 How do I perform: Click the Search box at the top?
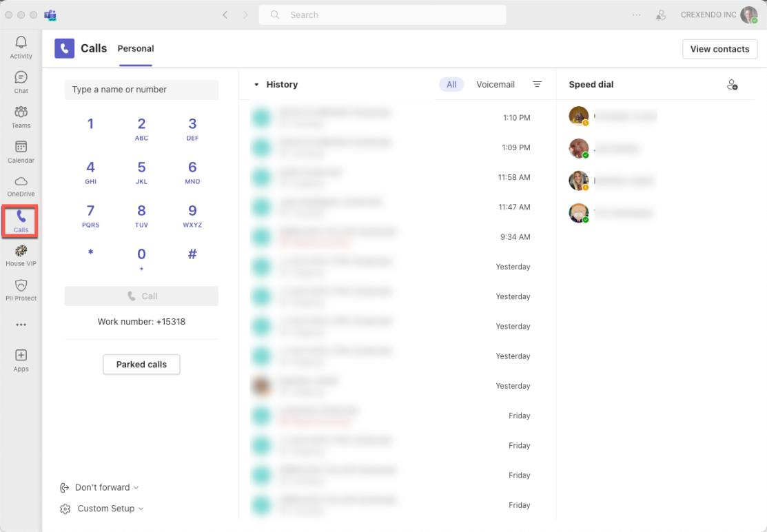pyautogui.click(x=382, y=14)
